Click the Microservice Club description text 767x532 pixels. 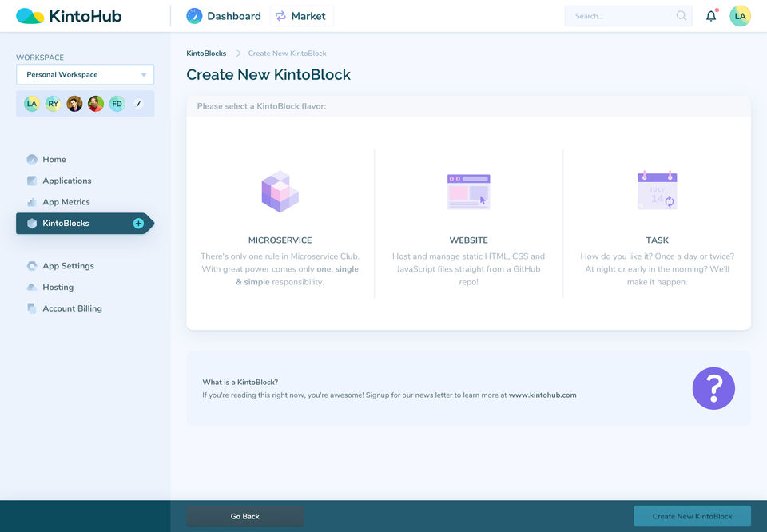[x=280, y=269]
